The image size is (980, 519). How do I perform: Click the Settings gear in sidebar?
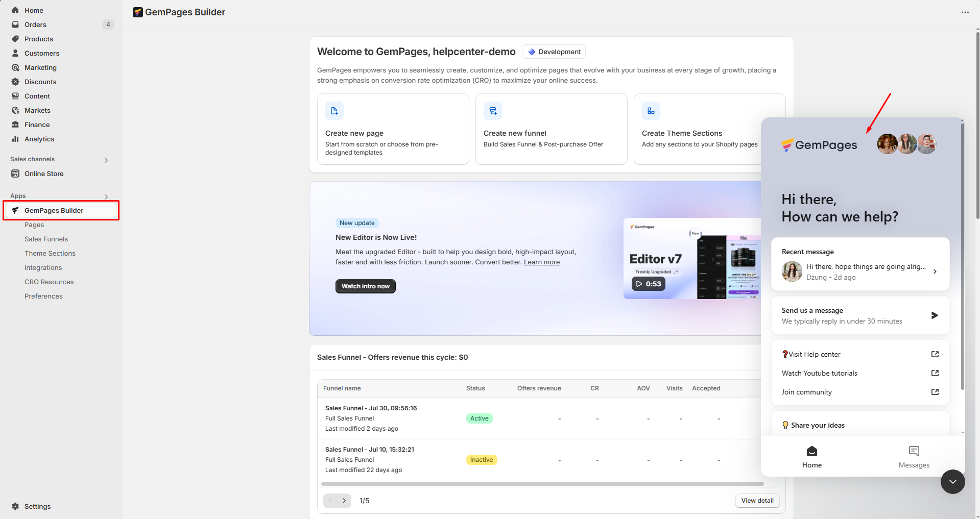15,506
